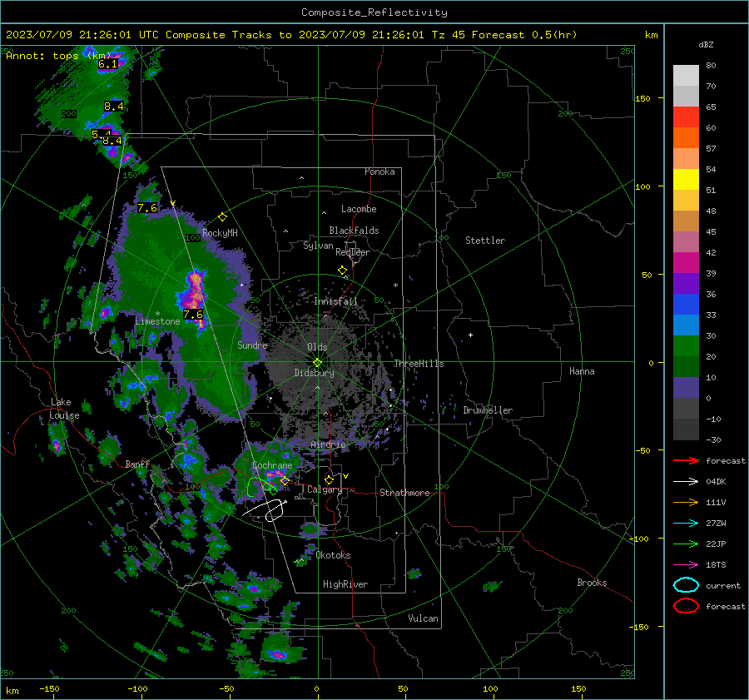Pick the orange 60 dBZ color swatch
The image size is (749, 700).
coord(686,137)
